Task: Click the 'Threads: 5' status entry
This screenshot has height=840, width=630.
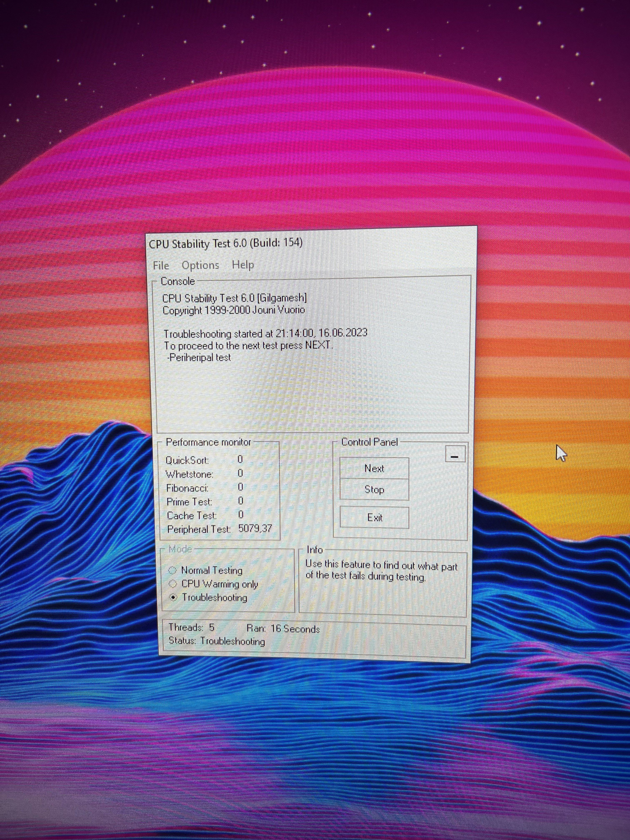Action: tap(191, 627)
